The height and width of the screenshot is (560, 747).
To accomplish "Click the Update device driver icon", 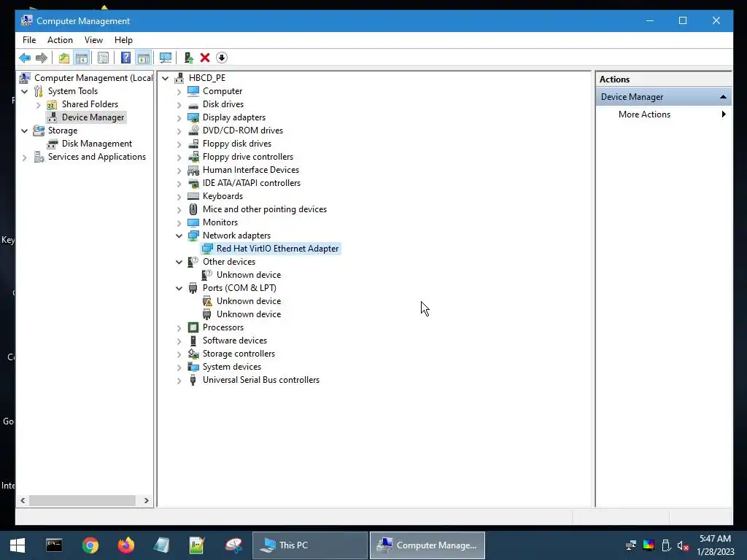I will point(189,58).
